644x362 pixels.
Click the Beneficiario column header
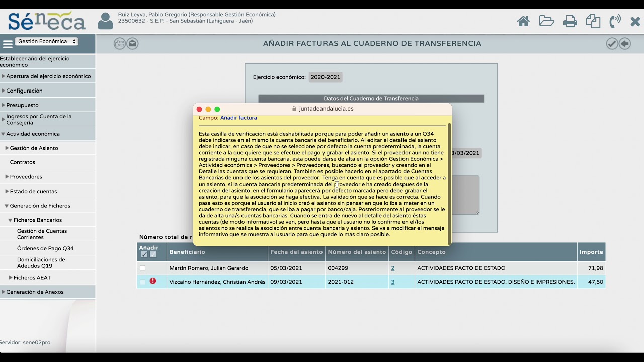(187, 252)
